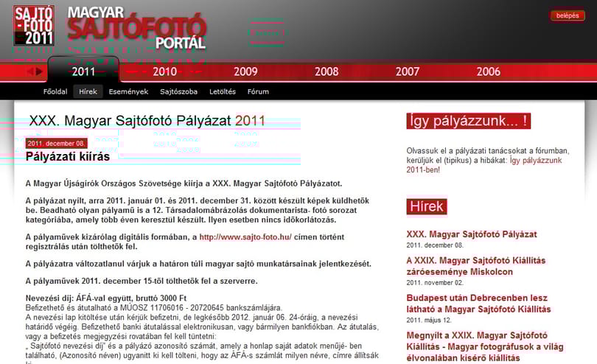Click the Hírek sidebar heading
This screenshot has height=364, width=597.
click(427, 206)
